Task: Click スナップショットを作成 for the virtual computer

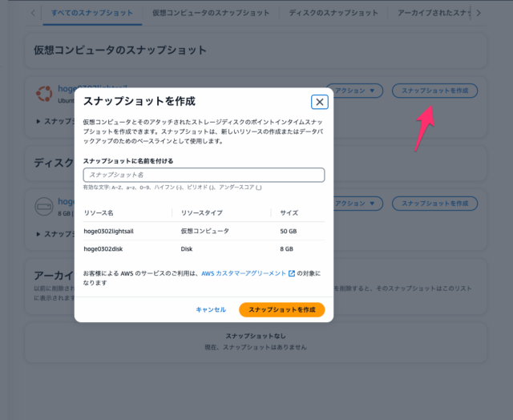Action: tap(434, 91)
